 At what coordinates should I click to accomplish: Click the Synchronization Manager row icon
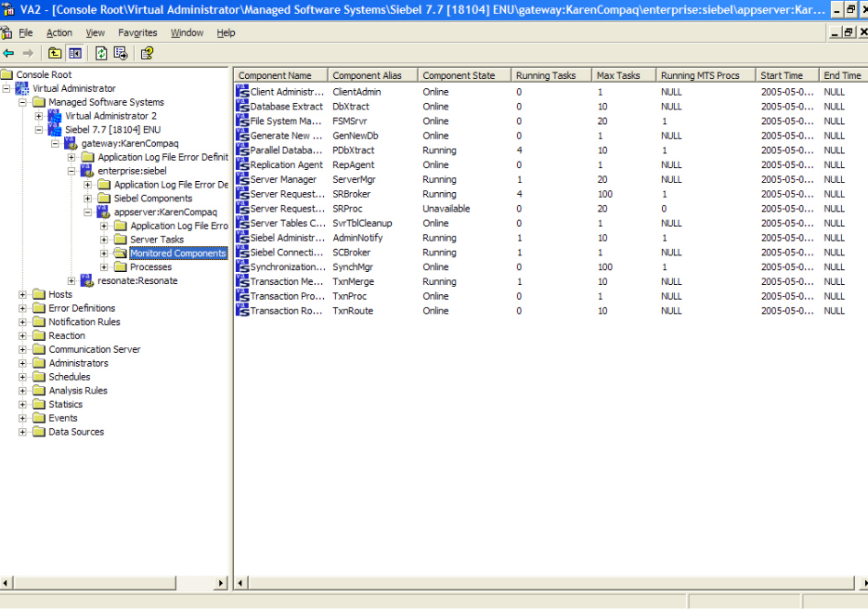point(242,266)
